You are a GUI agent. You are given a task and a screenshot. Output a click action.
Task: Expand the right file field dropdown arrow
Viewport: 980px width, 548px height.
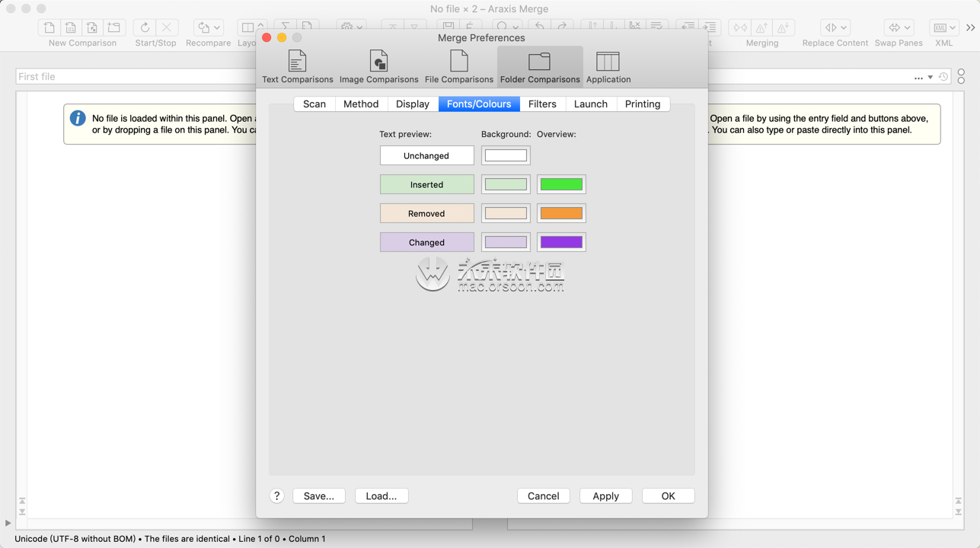click(931, 78)
